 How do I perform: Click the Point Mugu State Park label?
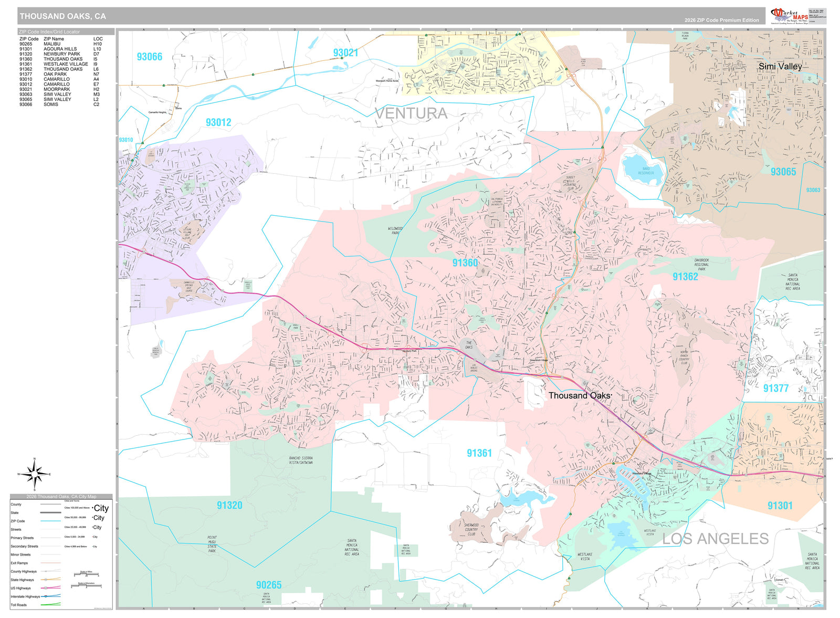[212, 544]
